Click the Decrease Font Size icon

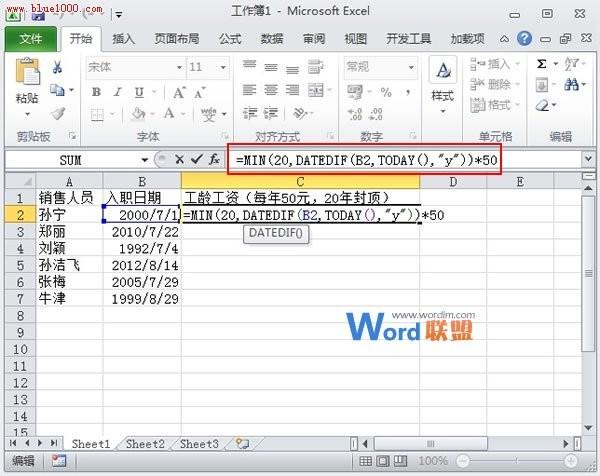[199, 92]
